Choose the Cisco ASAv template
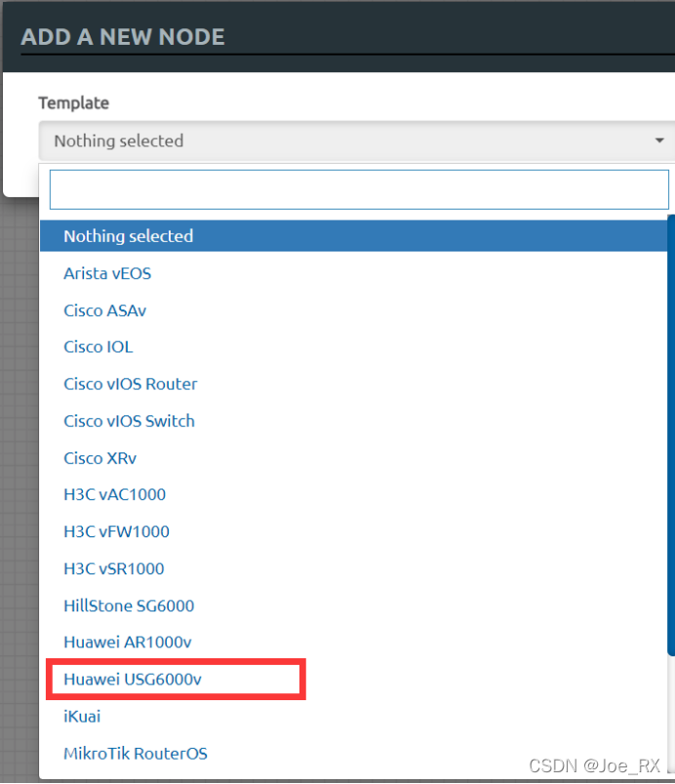Screen dimensions: 675x784 pyautogui.click(x=354, y=310)
